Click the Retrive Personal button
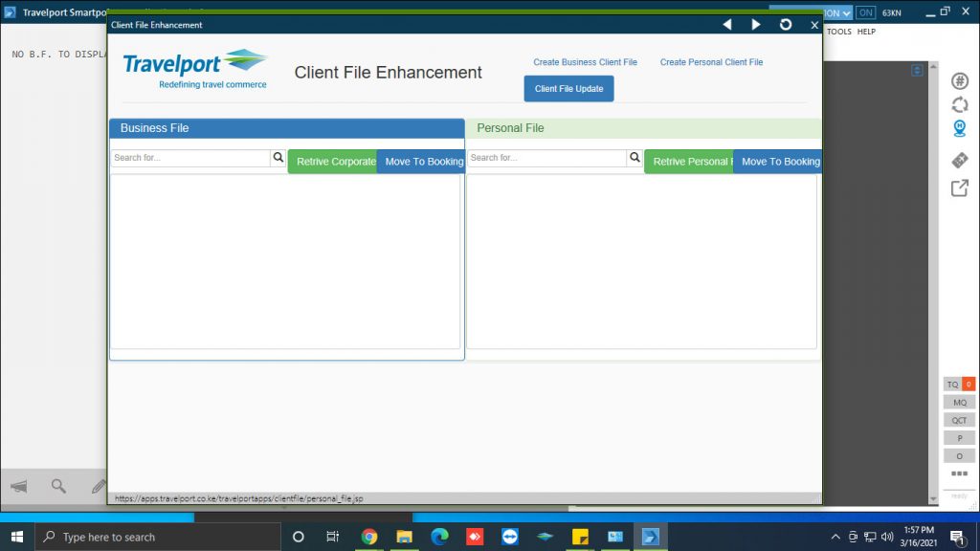Image resolution: width=980 pixels, height=551 pixels. point(689,161)
